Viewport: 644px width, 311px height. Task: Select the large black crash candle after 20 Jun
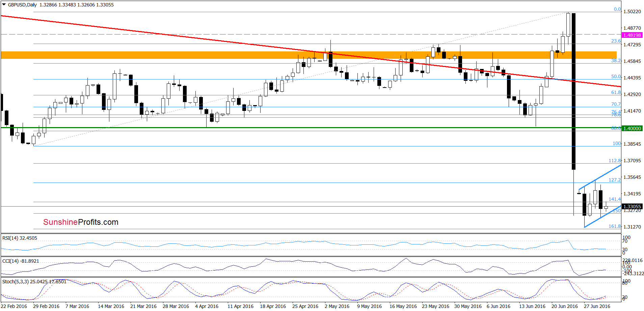pyautogui.click(x=573, y=91)
